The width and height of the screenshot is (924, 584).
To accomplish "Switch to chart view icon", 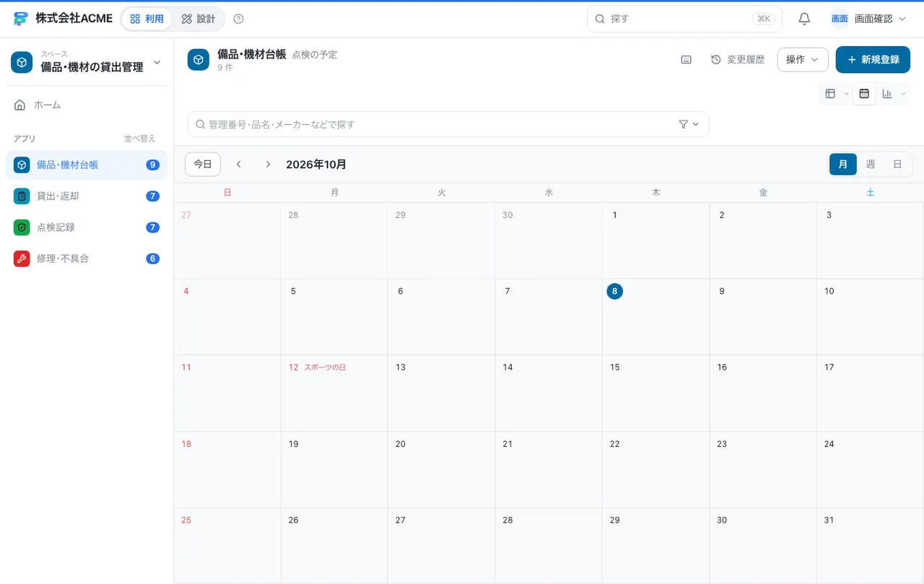I will point(887,94).
